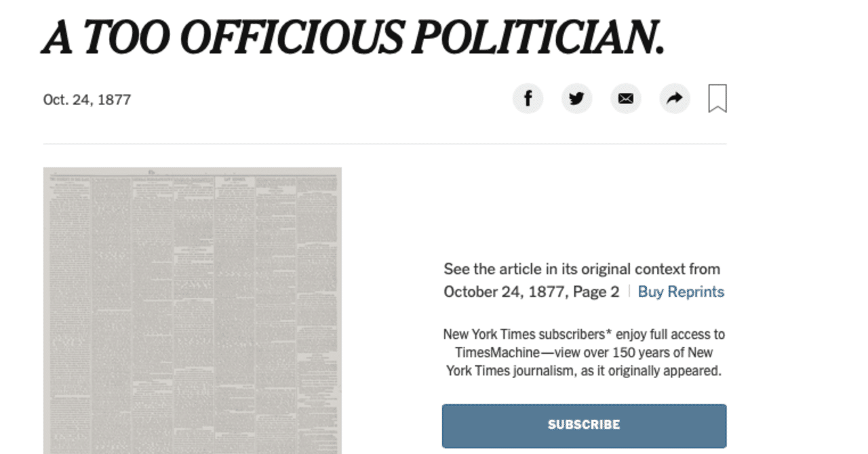Open the scanned newspaper page thumbnail
This screenshot has height=454, width=868.
point(192,308)
